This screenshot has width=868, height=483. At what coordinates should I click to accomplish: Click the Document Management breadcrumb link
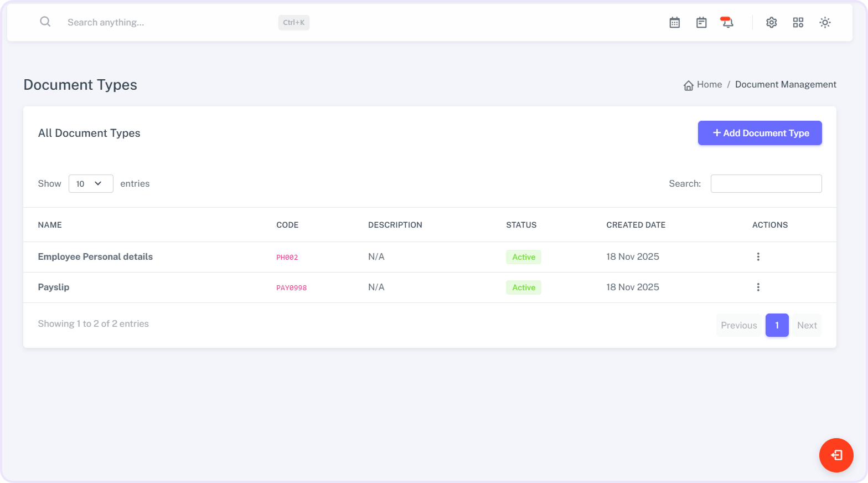coord(785,85)
